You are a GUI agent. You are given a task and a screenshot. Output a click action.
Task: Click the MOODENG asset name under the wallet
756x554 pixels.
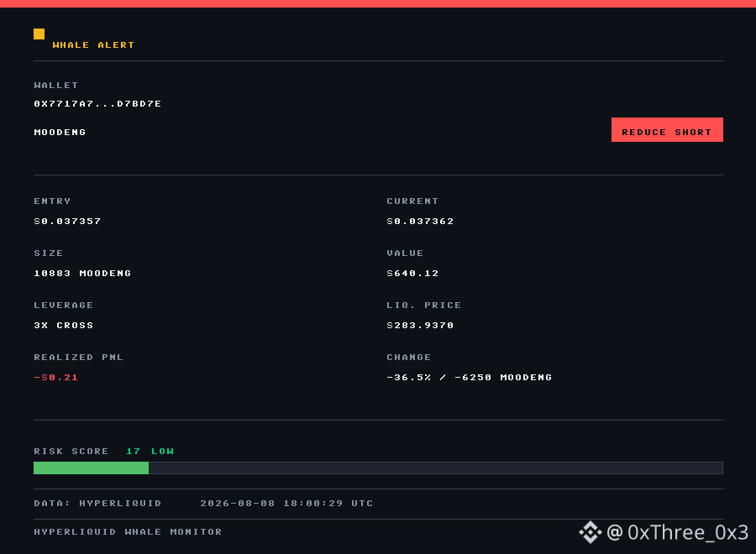(x=60, y=132)
